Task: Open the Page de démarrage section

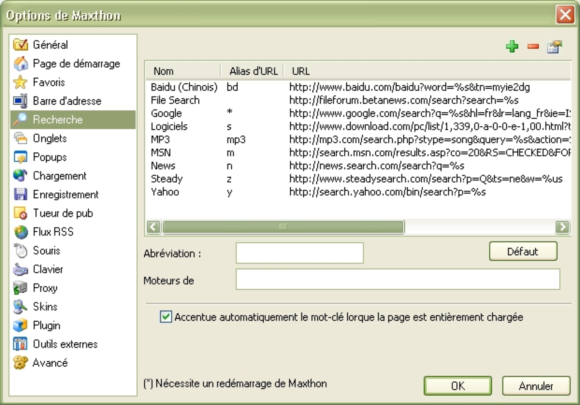Action: pyautogui.click(x=73, y=64)
